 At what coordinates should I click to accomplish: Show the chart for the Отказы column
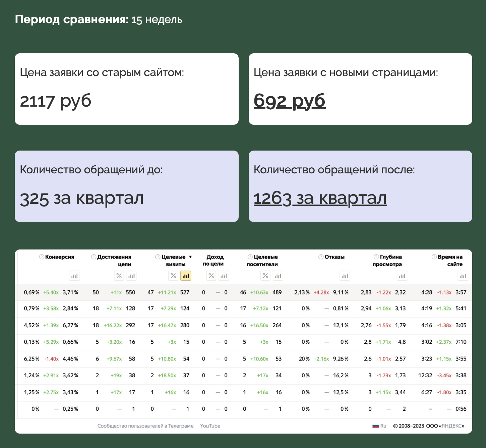pyautogui.click(x=345, y=276)
